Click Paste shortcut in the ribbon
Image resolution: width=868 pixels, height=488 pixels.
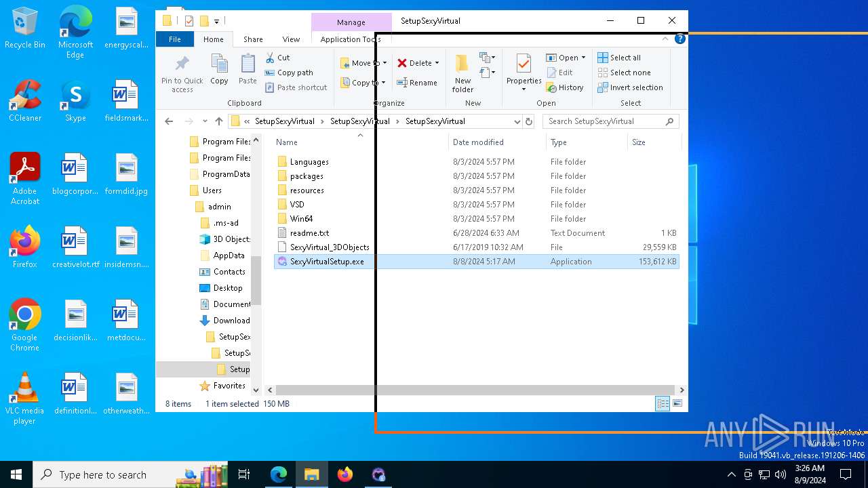[x=296, y=87]
